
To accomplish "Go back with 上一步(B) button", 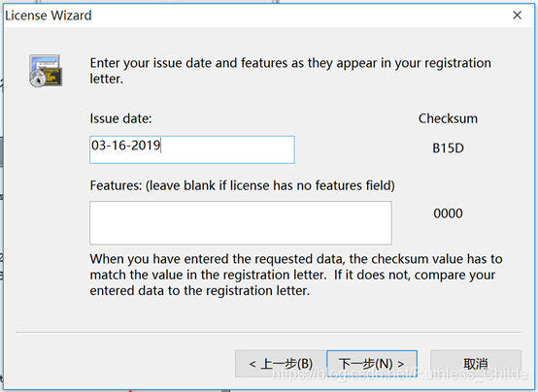I will point(281,364).
